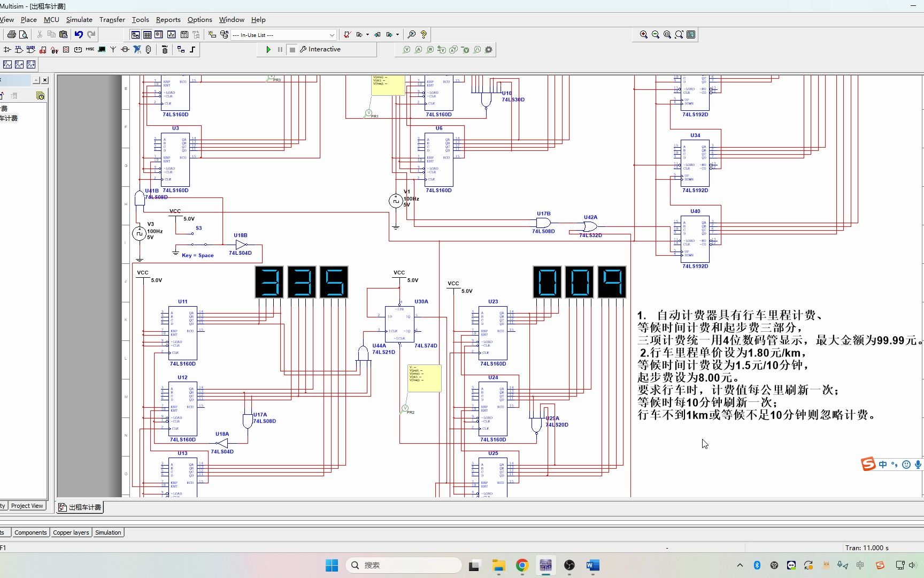Viewport: 924px width, 578px height.
Task: Toggle the grid display icon
Action: click(x=147, y=34)
